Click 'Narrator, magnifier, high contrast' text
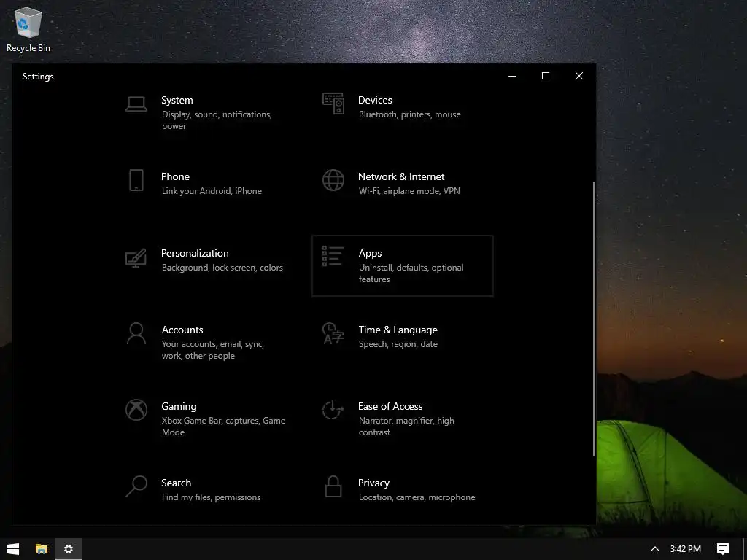This screenshot has width=747, height=560. [406, 427]
